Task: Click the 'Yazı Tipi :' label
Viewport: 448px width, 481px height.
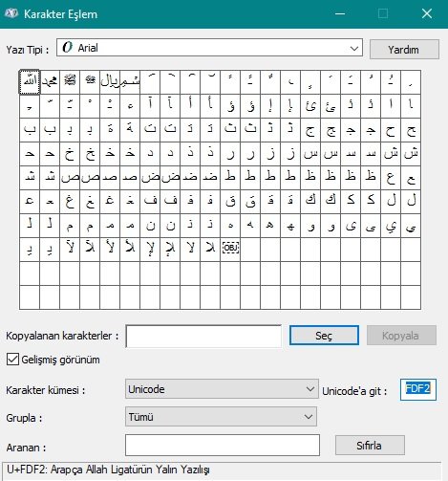Action: [28, 50]
